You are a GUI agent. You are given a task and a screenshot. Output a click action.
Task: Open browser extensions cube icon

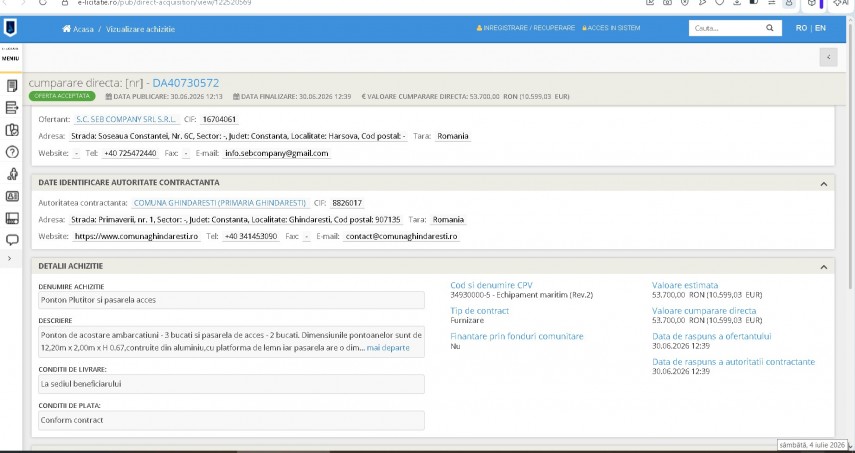811,3
